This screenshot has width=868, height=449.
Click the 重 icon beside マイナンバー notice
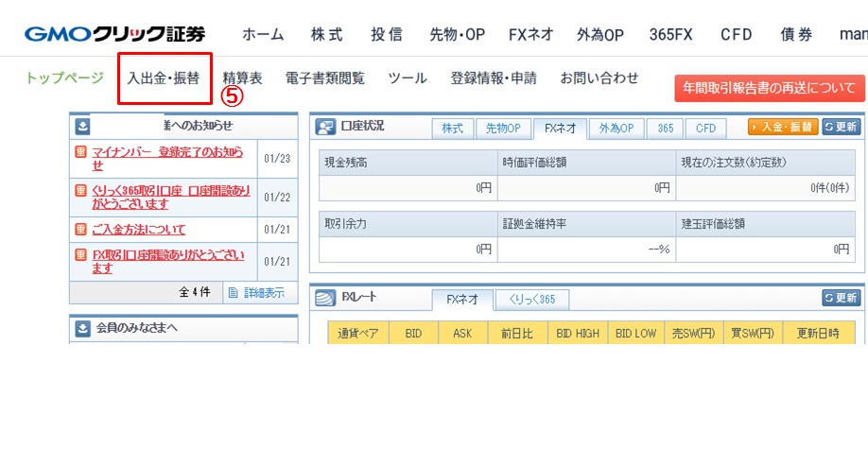(x=80, y=151)
